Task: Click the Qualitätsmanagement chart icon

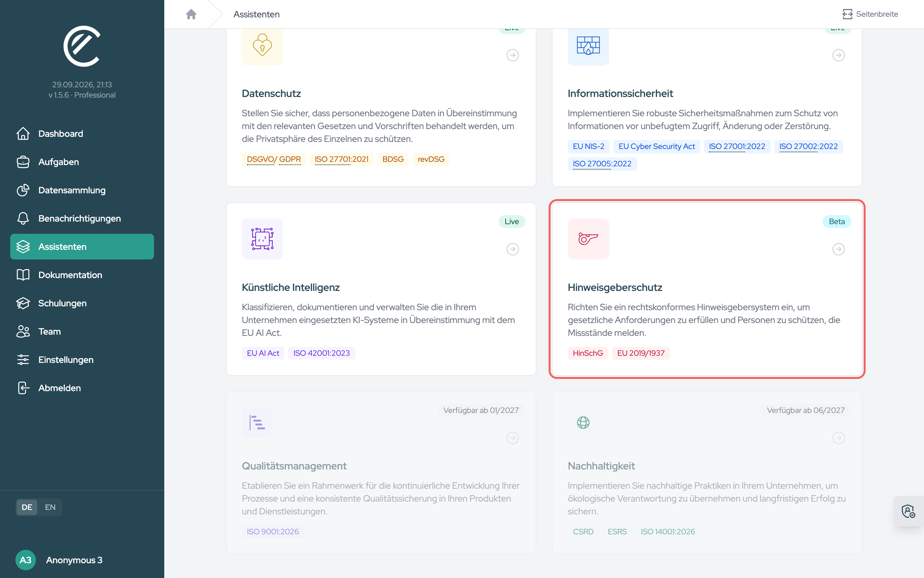Action: click(x=257, y=422)
